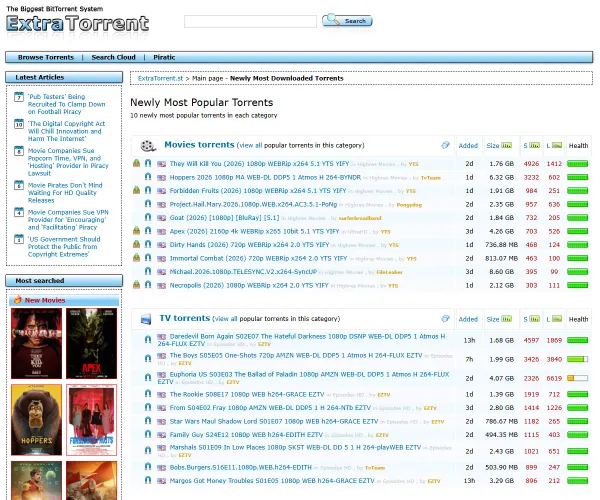
Task: Click the Apex poster thumbnail
Action: click(91, 344)
